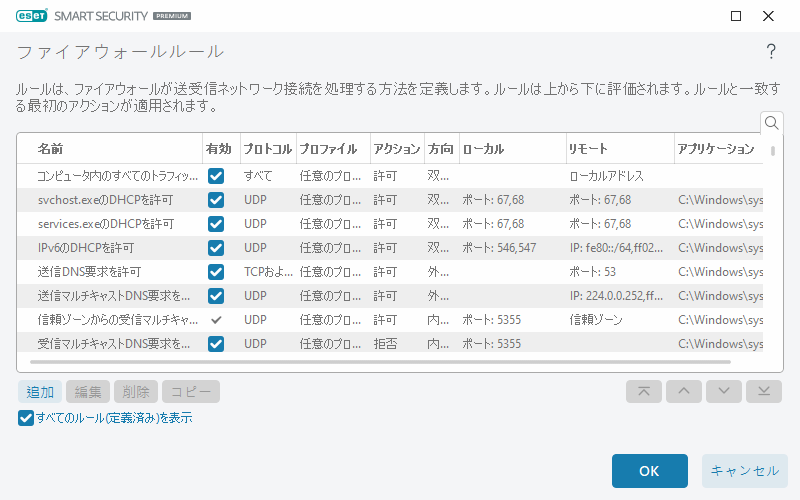Move rule to bottom with the double-down arrow
800x500 pixels.
(764, 391)
